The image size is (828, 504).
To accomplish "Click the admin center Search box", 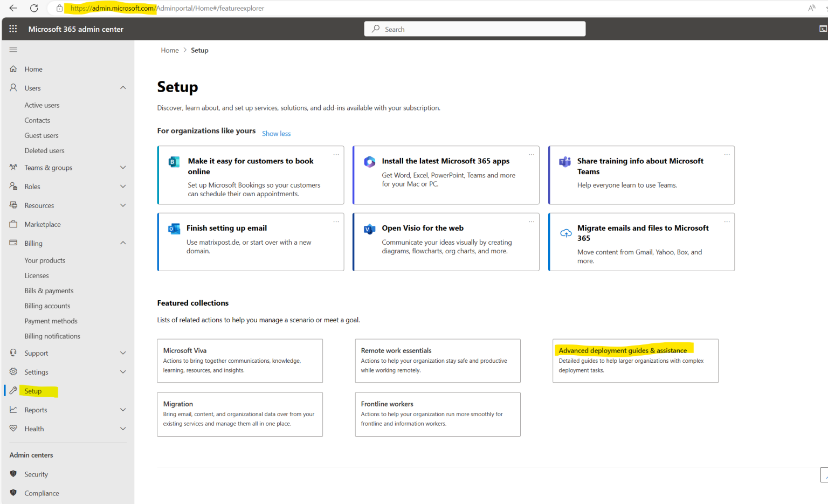I will [475, 29].
